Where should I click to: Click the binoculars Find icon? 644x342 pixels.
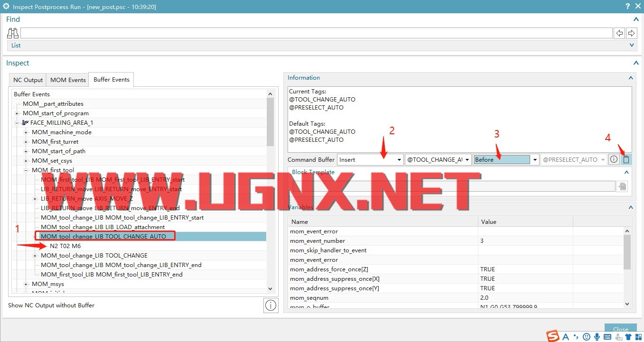tap(13, 33)
